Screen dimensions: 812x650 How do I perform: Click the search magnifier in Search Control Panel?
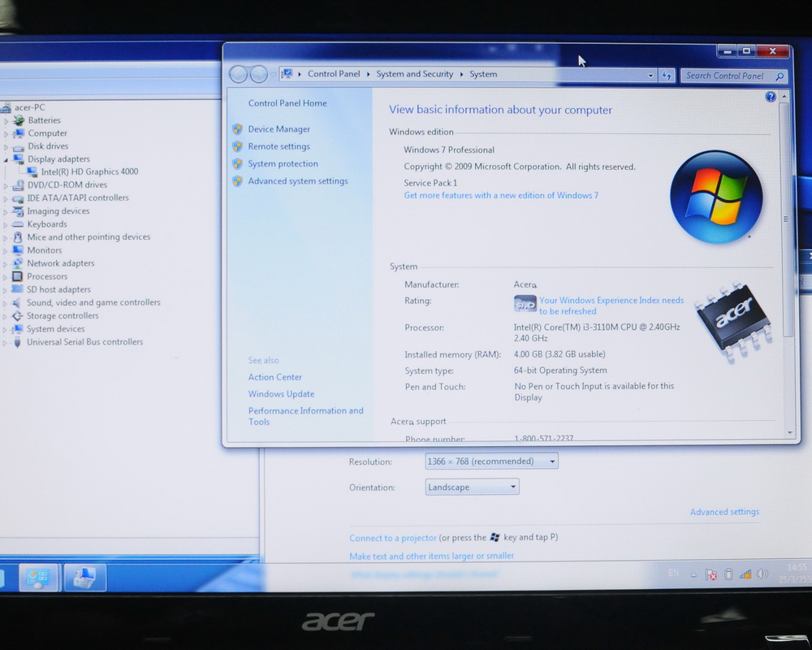coord(780,76)
